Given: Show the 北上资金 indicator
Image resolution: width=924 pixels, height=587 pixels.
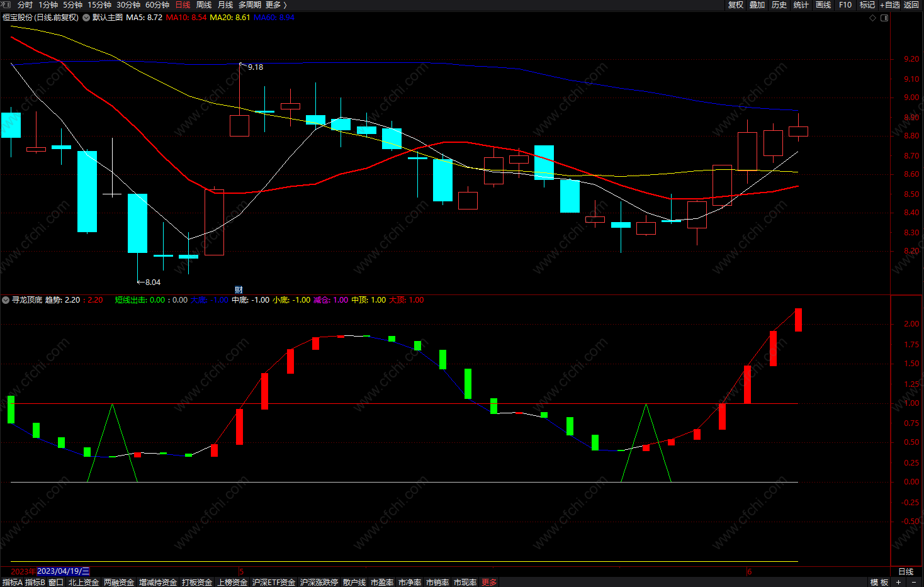Looking at the screenshot, I should coord(84,583).
